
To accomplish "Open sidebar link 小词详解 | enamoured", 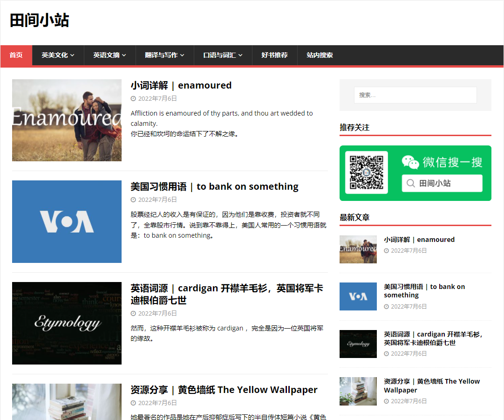I will 419,240.
